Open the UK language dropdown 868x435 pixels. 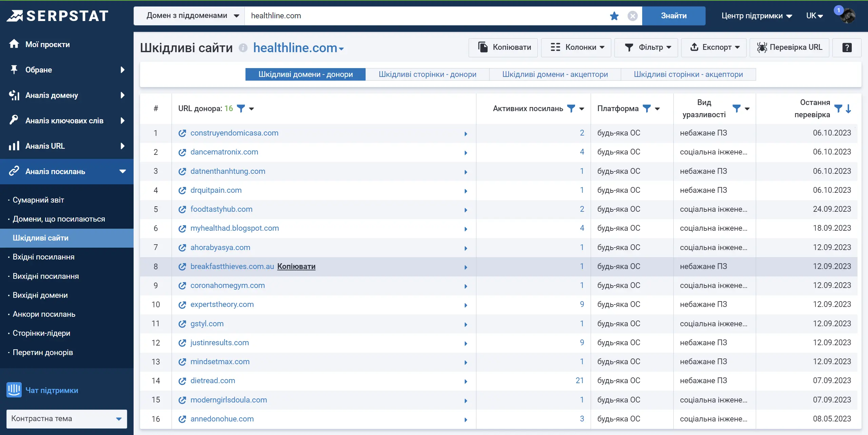[814, 16]
